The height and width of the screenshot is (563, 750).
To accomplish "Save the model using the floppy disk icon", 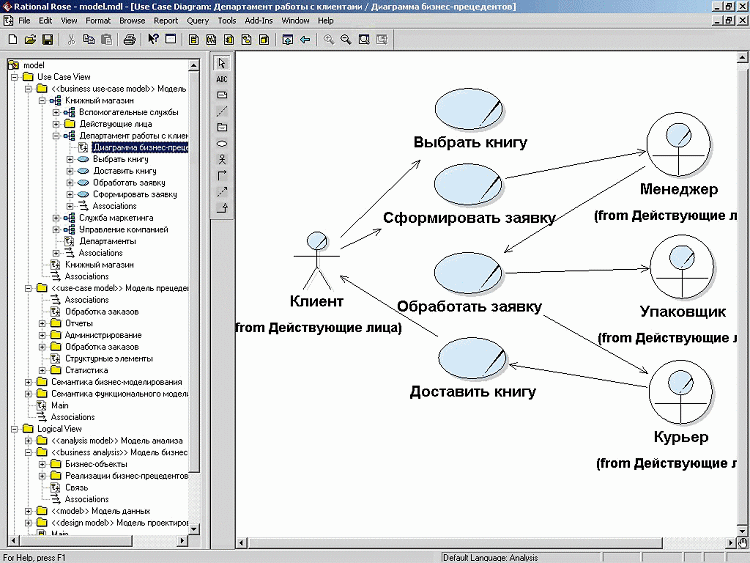I will tap(47, 40).
